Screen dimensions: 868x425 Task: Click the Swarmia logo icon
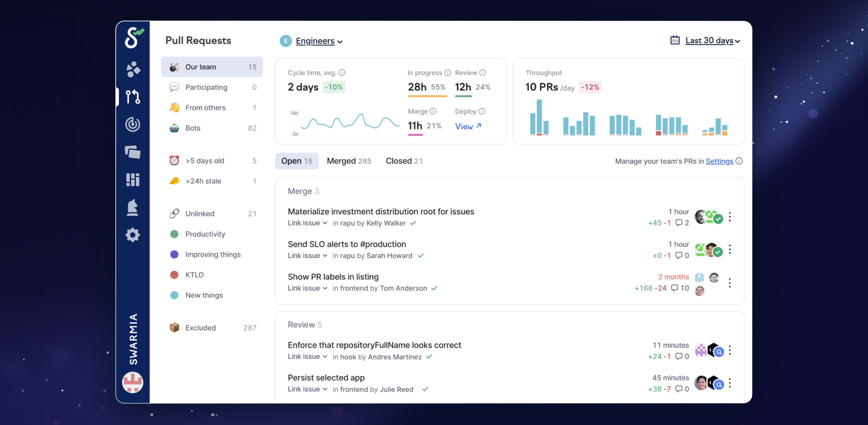click(x=133, y=38)
